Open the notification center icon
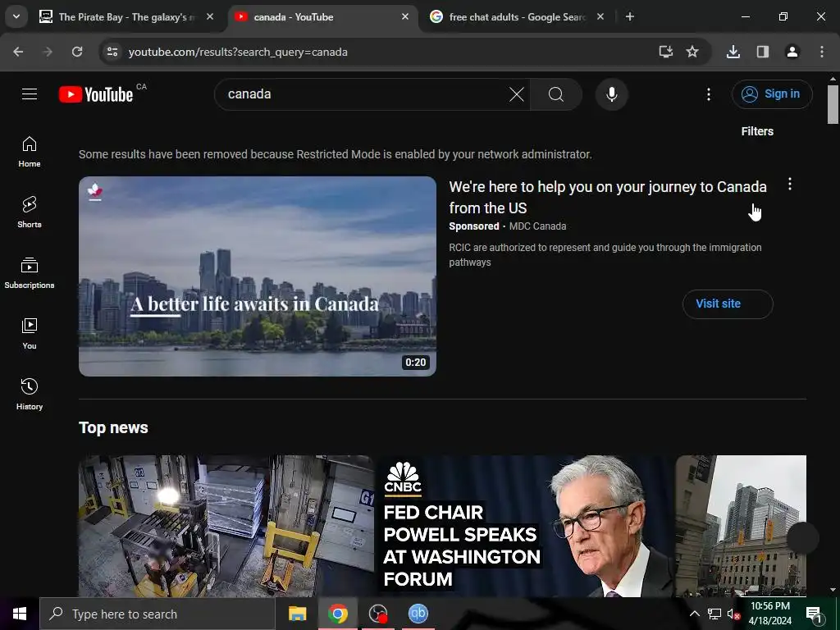This screenshot has width=840, height=630. (x=815, y=614)
